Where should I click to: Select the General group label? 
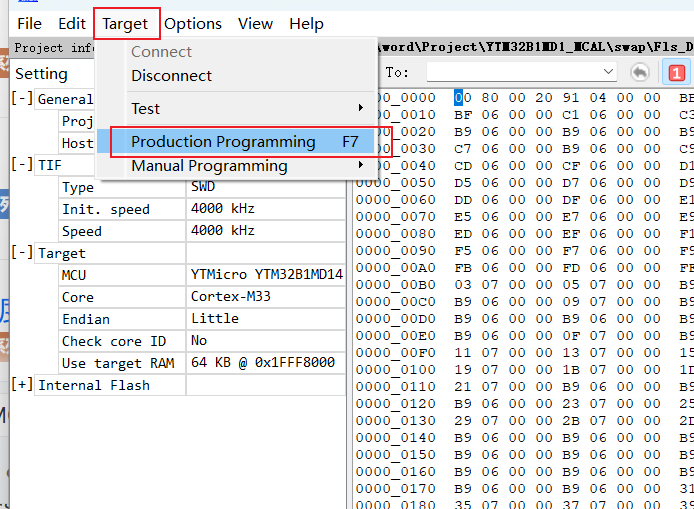[x=66, y=99]
